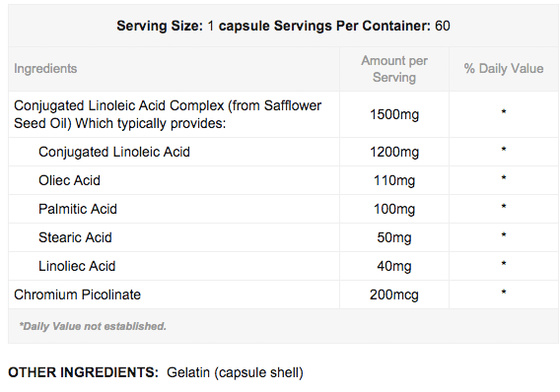Click the 1200mg amount value

[x=394, y=152]
